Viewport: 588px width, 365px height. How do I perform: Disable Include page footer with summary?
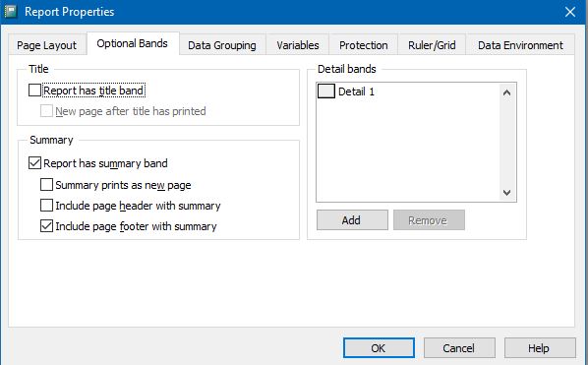tap(46, 226)
